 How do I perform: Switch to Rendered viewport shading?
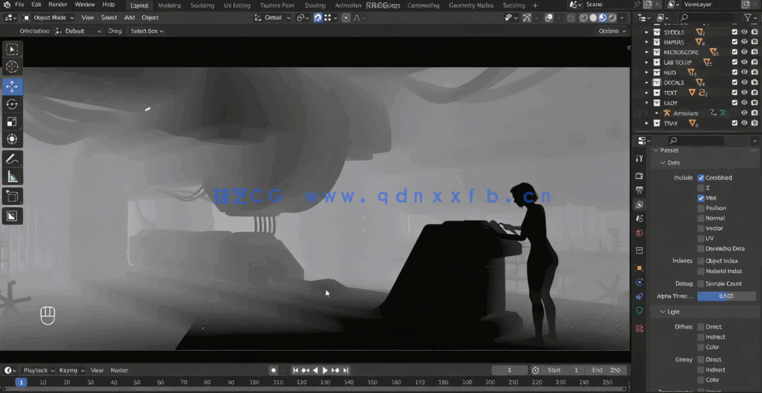tap(612, 18)
